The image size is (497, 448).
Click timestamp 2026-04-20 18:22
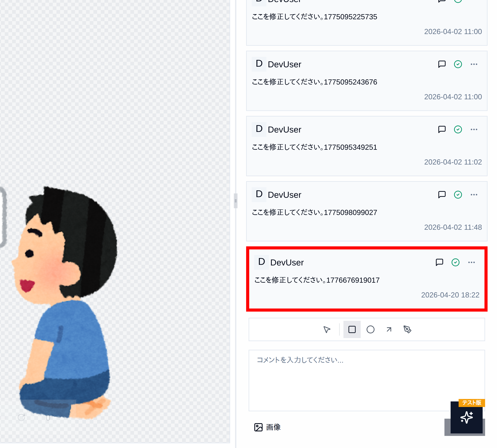tap(450, 295)
